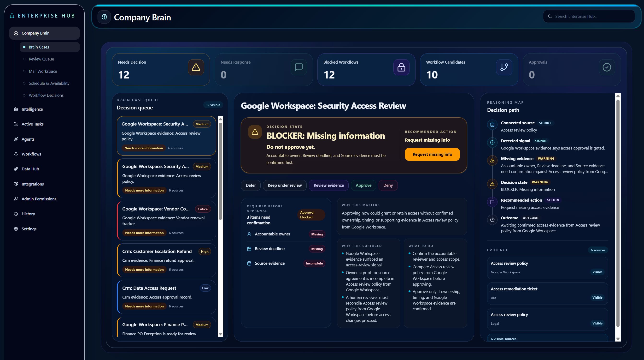Click the Workflows sidebar icon
This screenshot has width=644, height=360.
(x=16, y=154)
